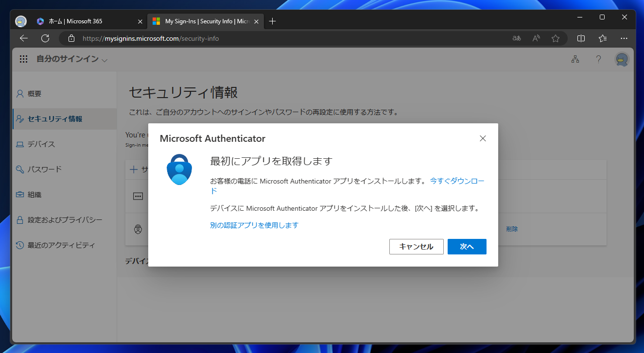Open the app launcher grid icon

[23, 59]
